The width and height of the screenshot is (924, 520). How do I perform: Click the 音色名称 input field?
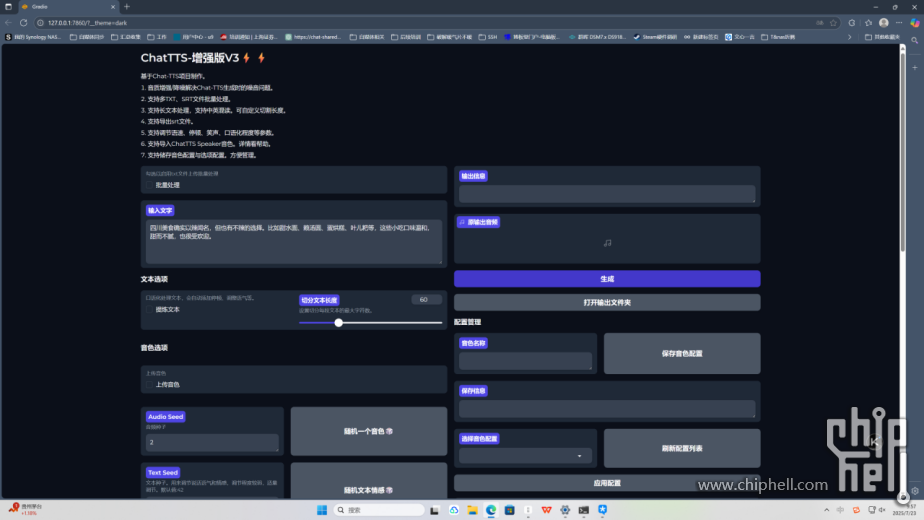click(525, 361)
